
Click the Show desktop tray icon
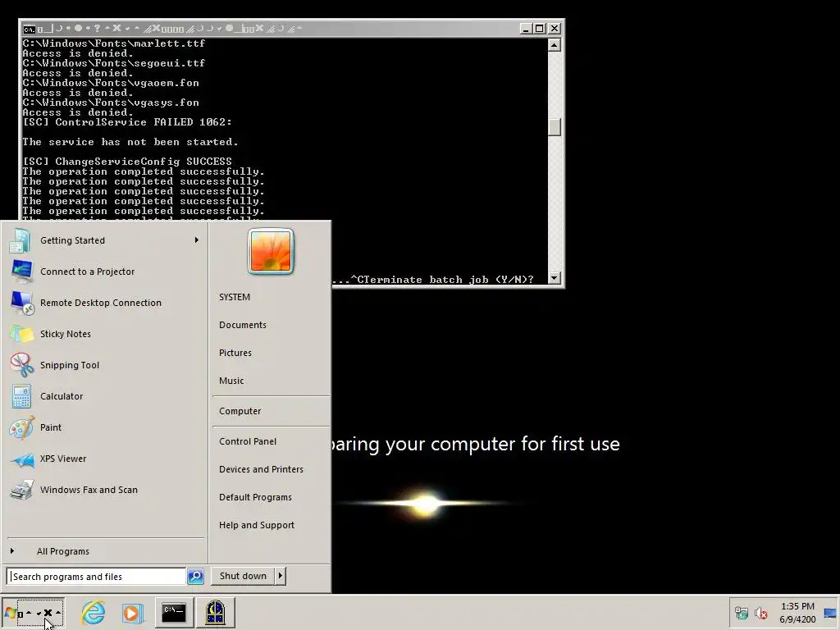tap(830, 613)
